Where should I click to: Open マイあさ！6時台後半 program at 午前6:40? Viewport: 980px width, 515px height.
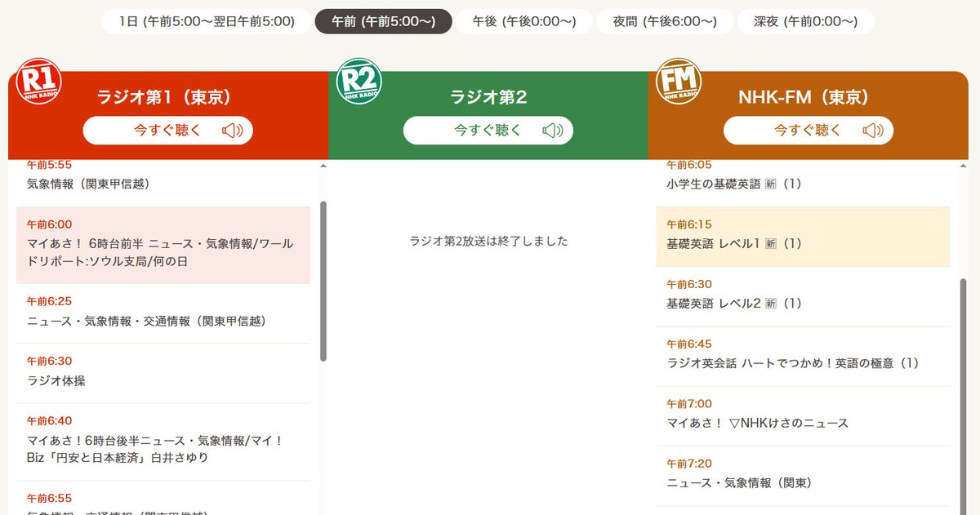(163, 442)
